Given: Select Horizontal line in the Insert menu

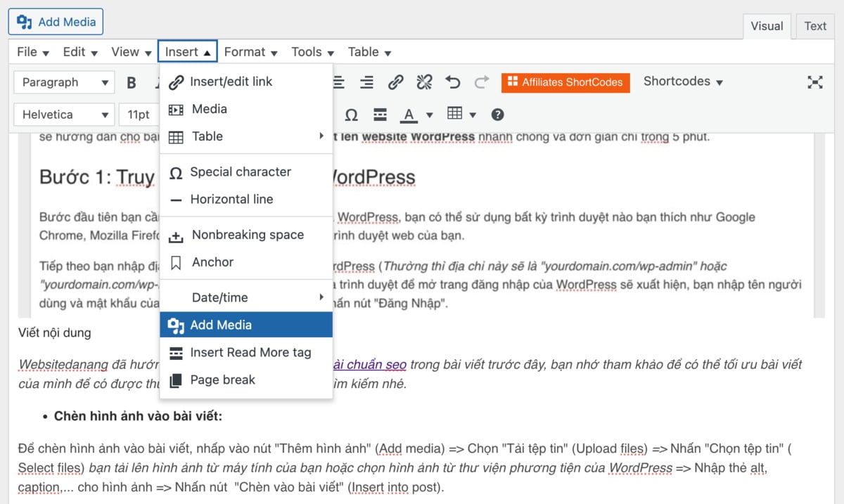Looking at the screenshot, I should [246, 199].
